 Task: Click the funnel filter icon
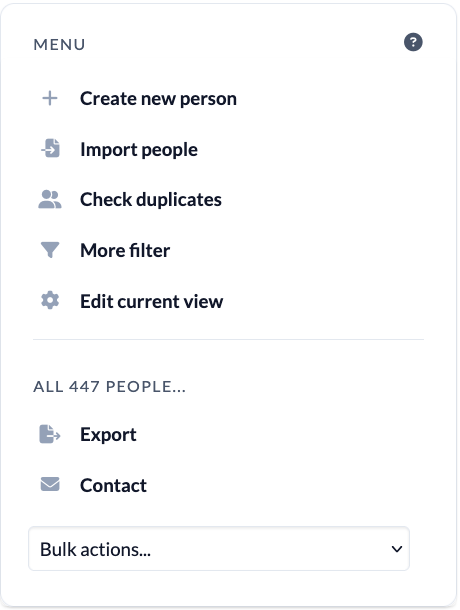pos(50,250)
